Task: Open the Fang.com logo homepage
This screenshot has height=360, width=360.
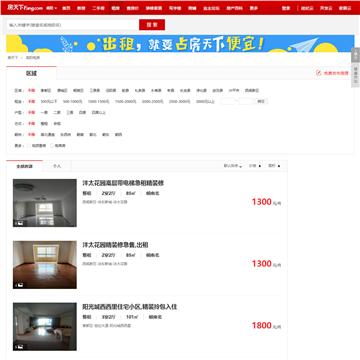Action: 25,8
